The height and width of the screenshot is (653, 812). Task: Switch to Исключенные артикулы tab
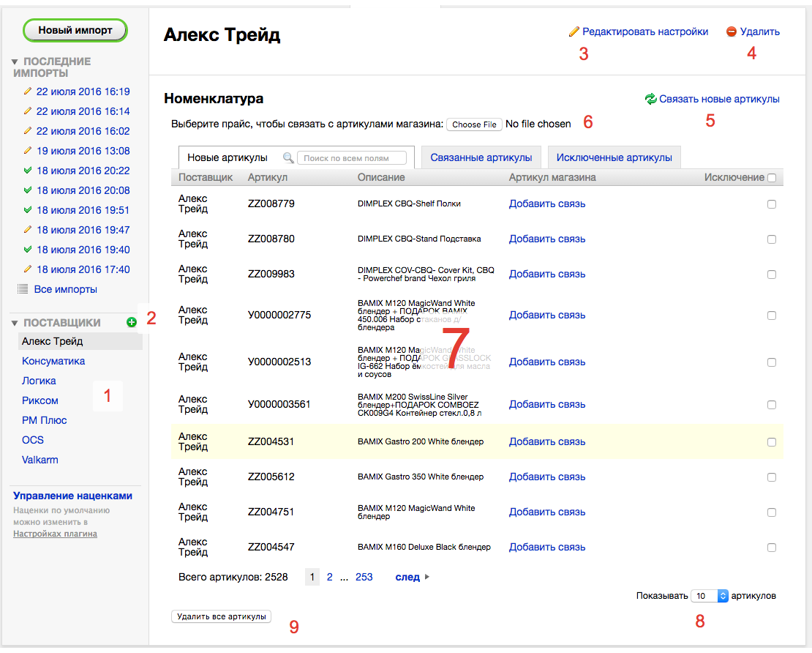click(x=614, y=157)
